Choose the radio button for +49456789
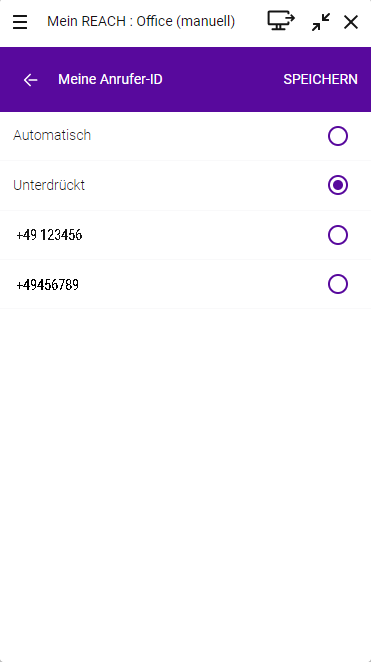Image resolution: width=371 pixels, height=662 pixels. 338,284
